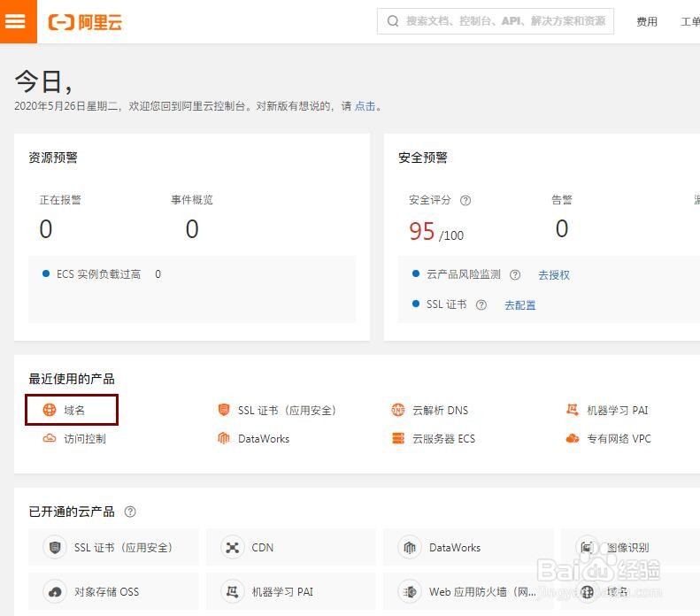
Task: Click the Aliyun logo
Action: [85, 22]
